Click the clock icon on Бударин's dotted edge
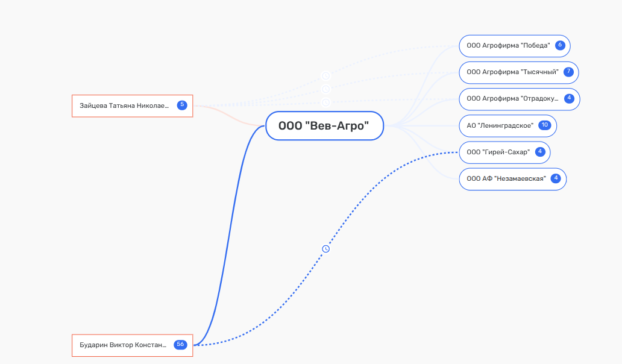Screen dimensions: 622x364 [x=326, y=249]
